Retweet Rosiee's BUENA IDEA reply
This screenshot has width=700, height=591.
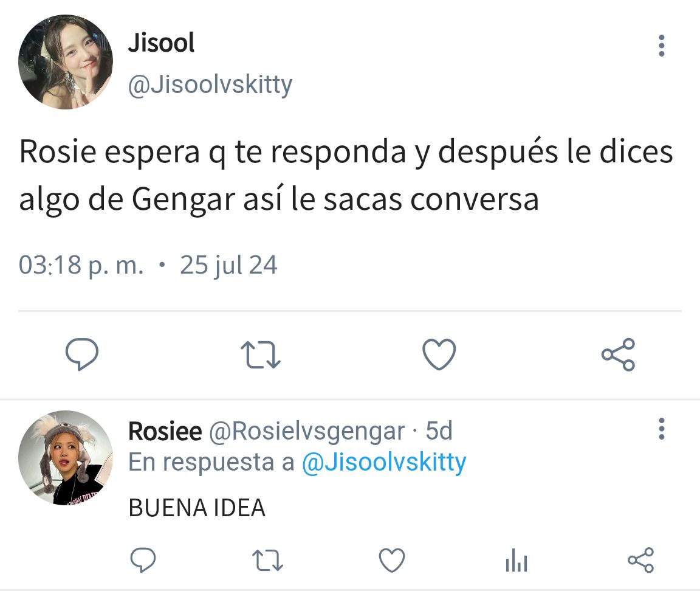coord(267,560)
